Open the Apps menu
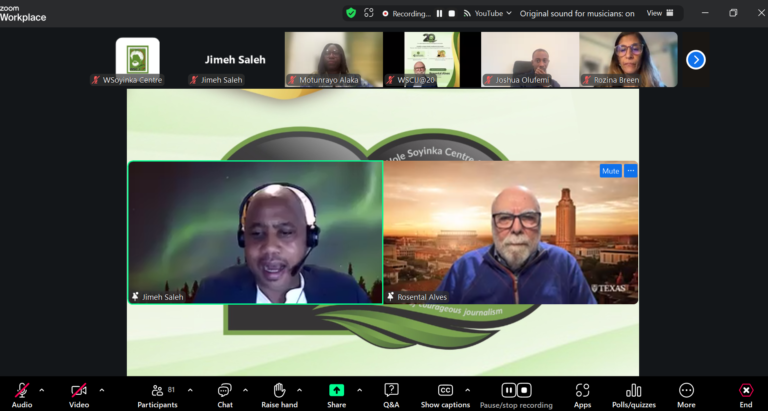This screenshot has width=768, height=411. click(x=582, y=395)
